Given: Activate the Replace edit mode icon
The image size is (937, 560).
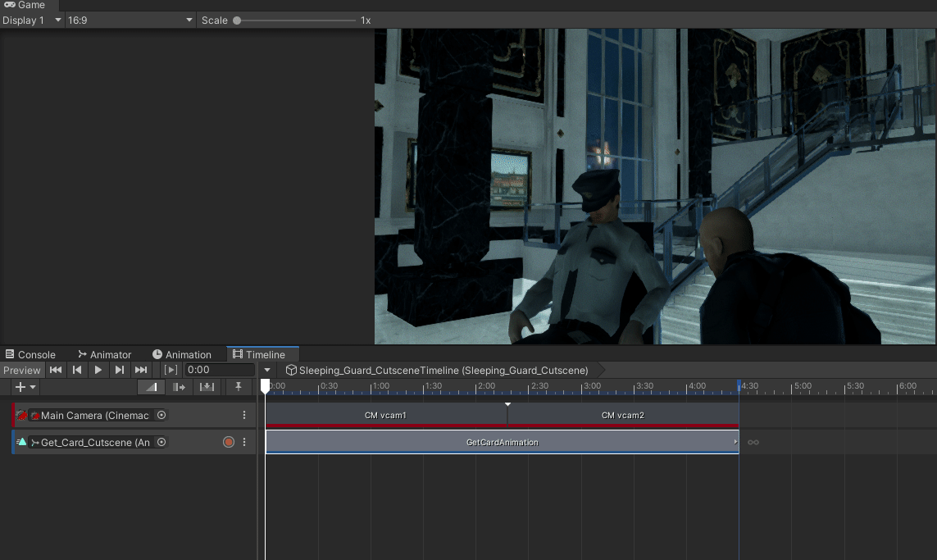Looking at the screenshot, I should [207, 387].
